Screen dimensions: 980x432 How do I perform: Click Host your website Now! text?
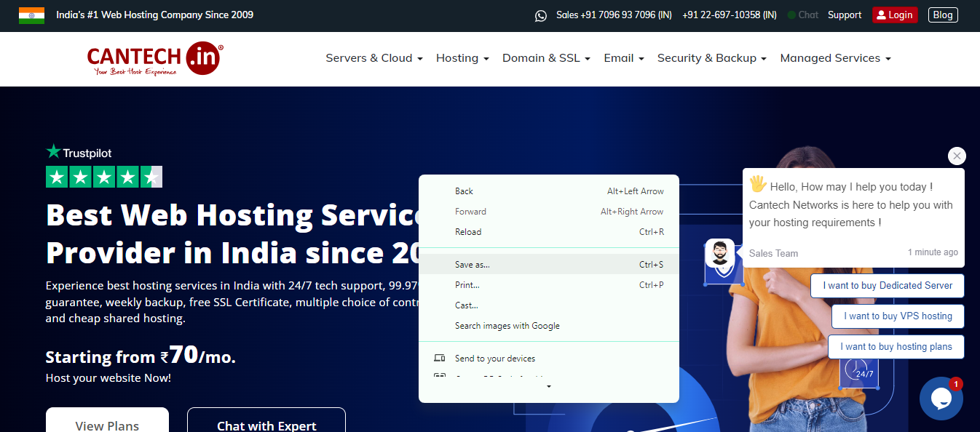click(x=108, y=378)
